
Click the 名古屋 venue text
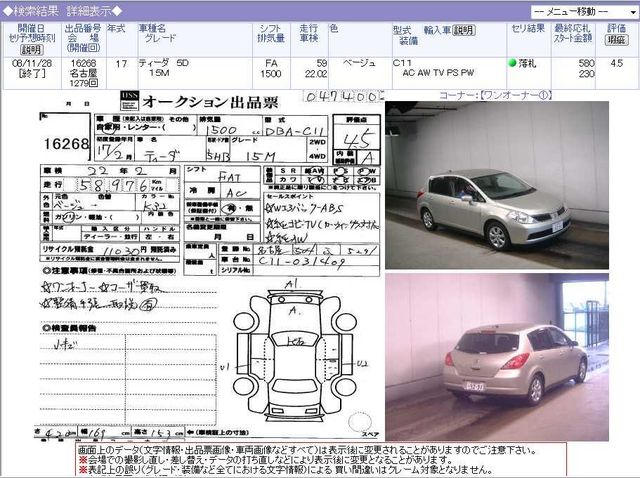click(83, 73)
